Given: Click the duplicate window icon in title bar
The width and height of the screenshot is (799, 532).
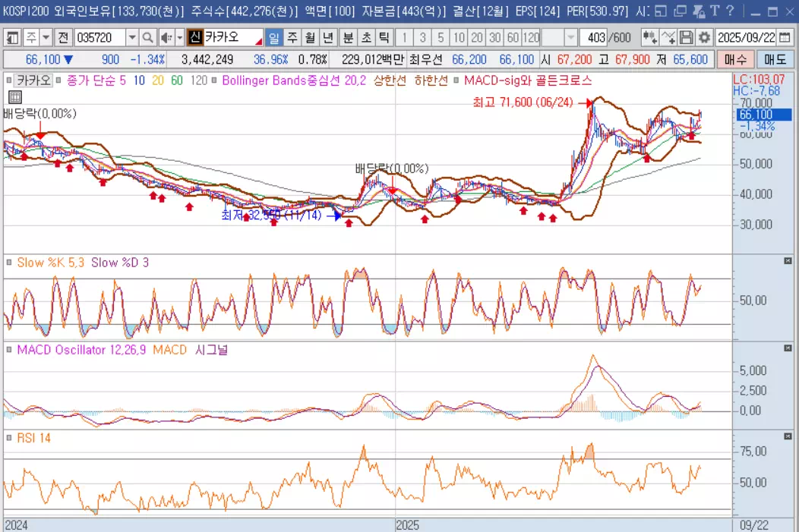Looking at the screenshot, I should click(680, 11).
